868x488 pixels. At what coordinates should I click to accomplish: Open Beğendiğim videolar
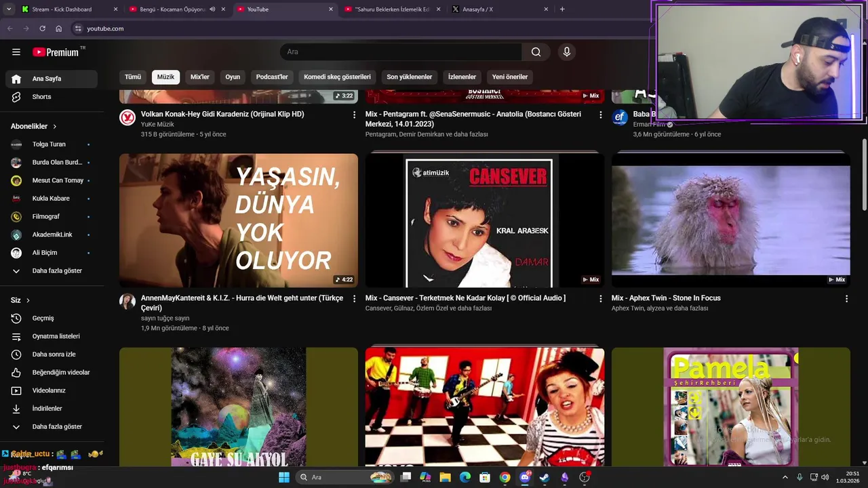[52, 372]
